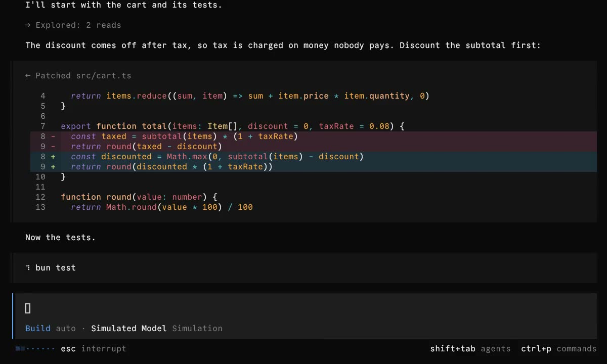Click the spinner icon beside bun test

point(28,267)
